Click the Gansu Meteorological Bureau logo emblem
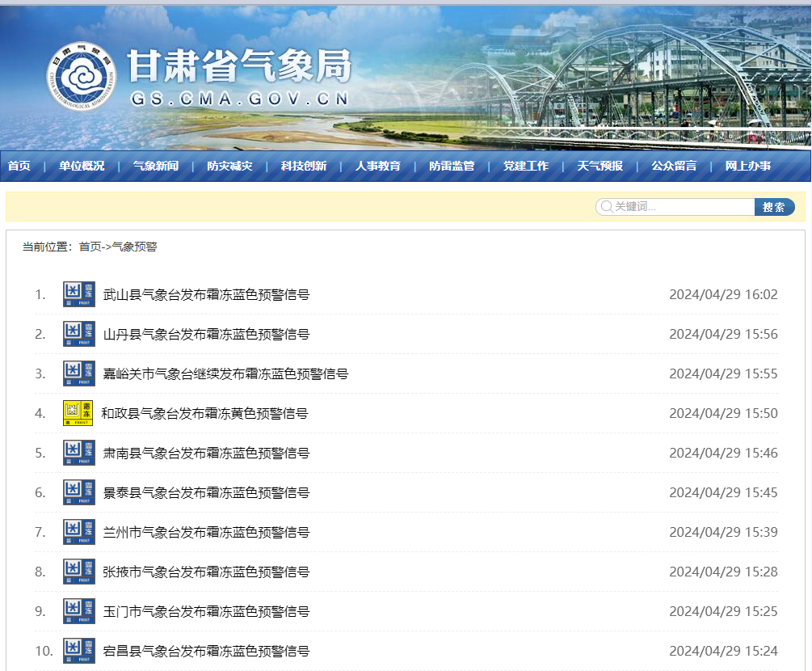 tap(82, 76)
